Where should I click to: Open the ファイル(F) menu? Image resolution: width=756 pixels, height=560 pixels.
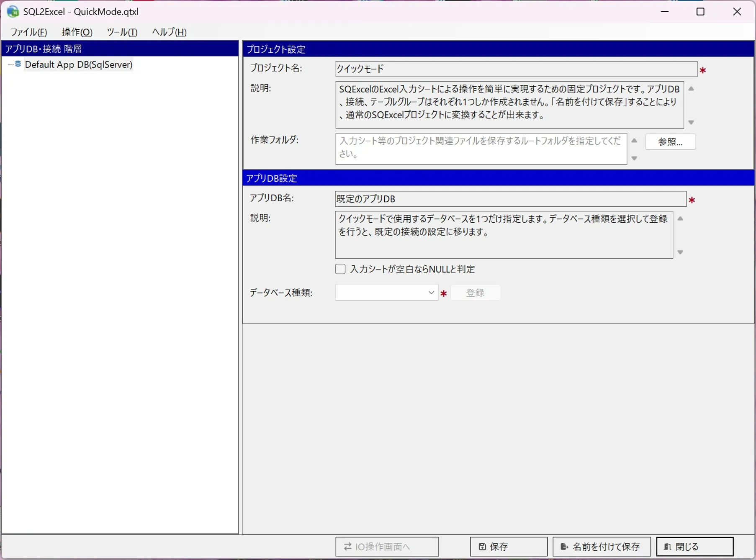(28, 32)
